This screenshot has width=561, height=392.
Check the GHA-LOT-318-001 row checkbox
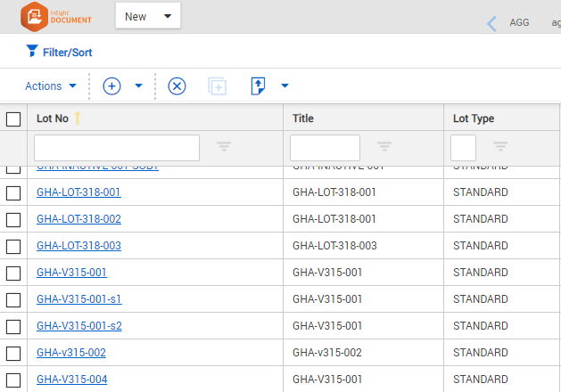coord(13,192)
